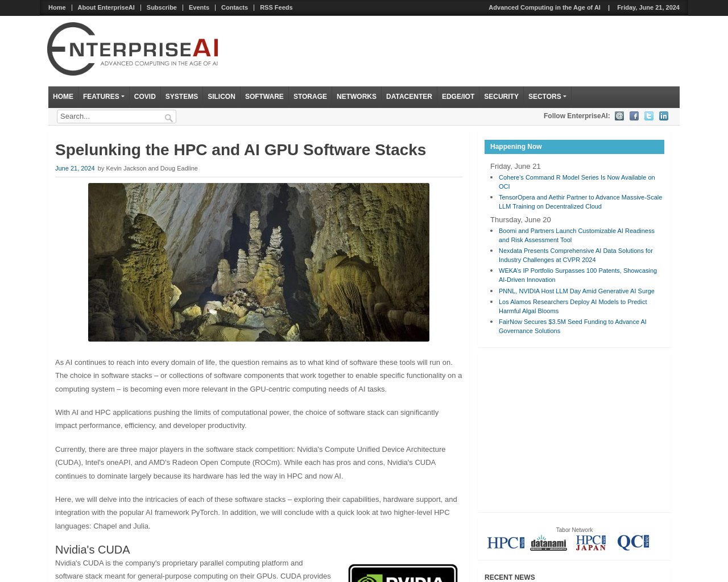Screen dimensions: 728x582
Task: Open the RSS Feeds link
Action: [276, 7]
